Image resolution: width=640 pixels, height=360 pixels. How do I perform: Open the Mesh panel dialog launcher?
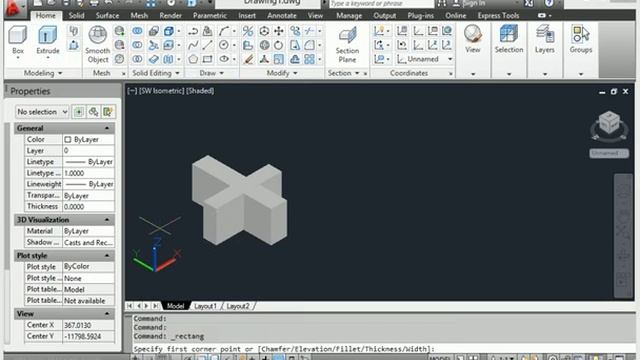(123, 74)
